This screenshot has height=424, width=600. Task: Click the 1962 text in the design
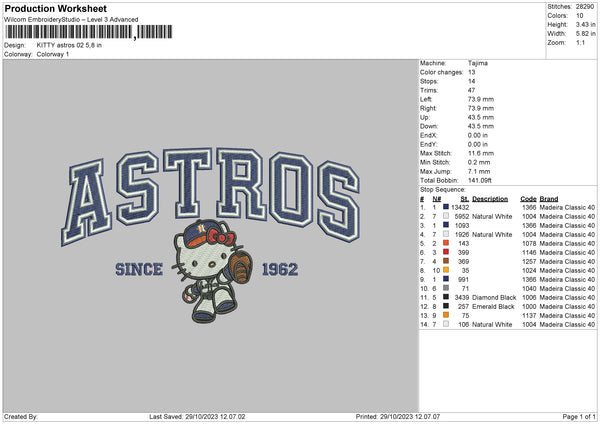coord(280,269)
